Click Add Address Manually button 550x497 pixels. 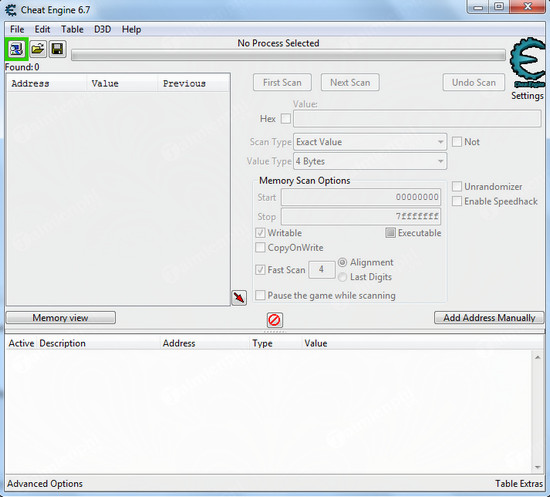pos(489,318)
